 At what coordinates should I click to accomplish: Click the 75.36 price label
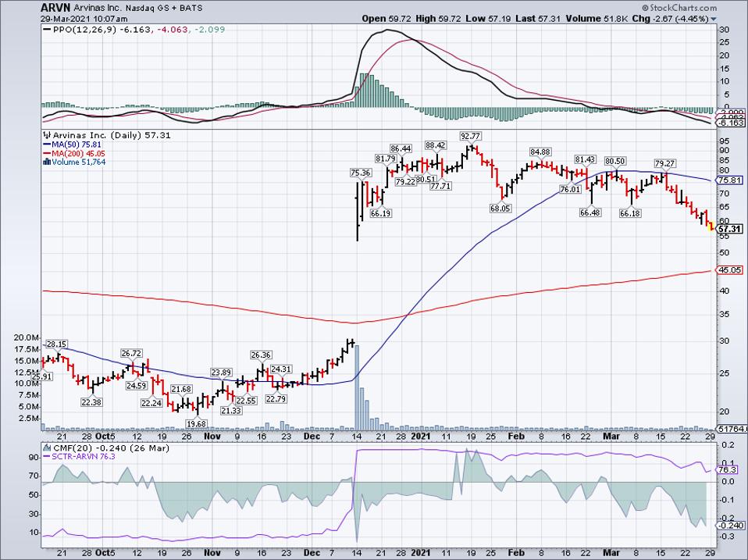(360, 173)
